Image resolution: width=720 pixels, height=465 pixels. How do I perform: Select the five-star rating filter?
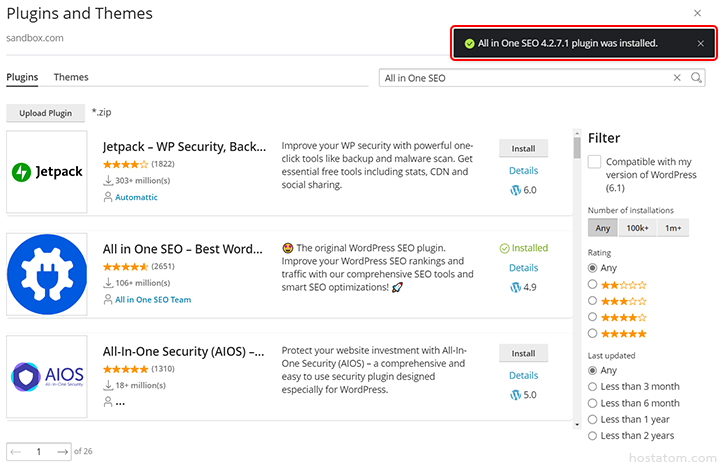tap(594, 333)
